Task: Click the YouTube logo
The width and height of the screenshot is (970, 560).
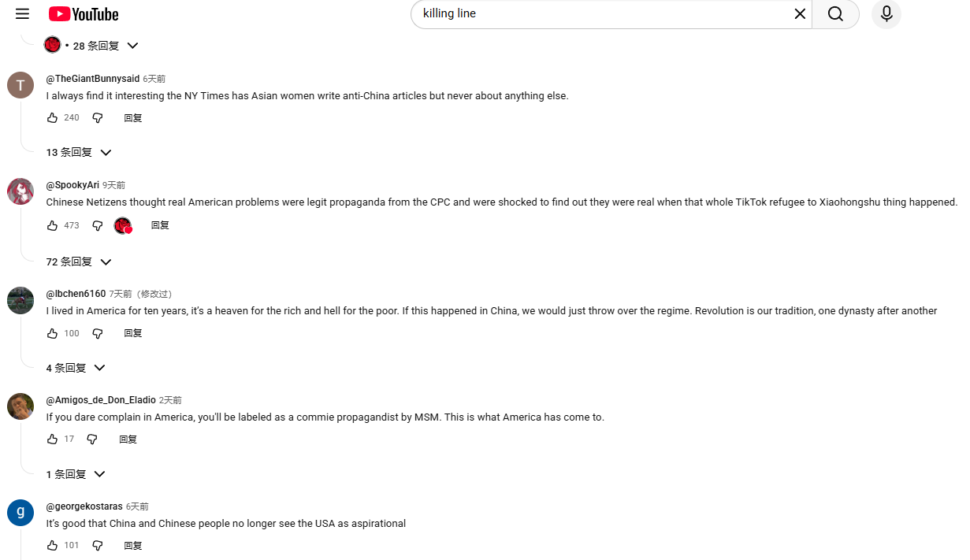Action: tap(84, 14)
